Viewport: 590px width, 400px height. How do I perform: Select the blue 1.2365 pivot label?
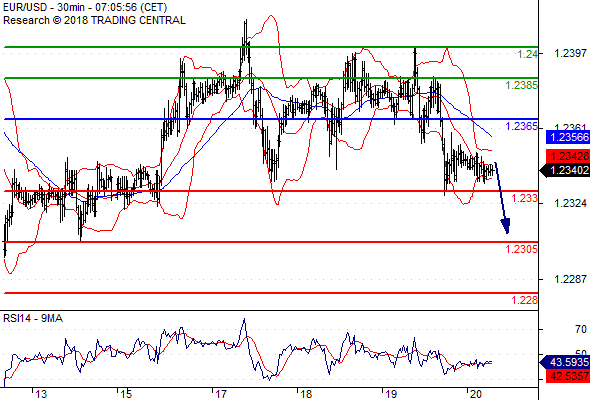(x=522, y=126)
